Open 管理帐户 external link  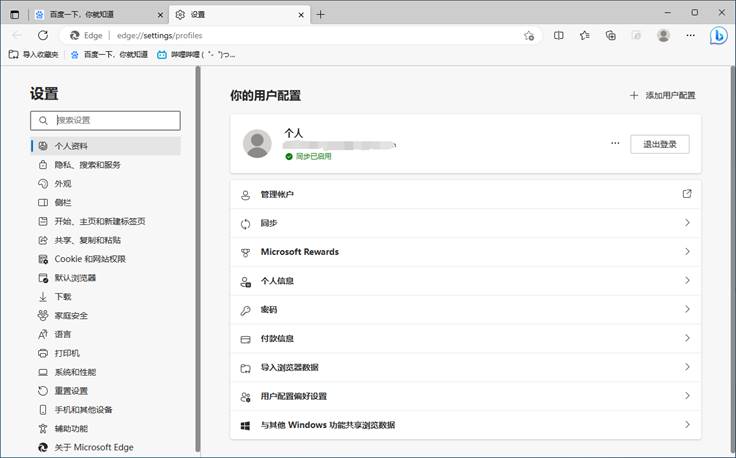point(686,194)
